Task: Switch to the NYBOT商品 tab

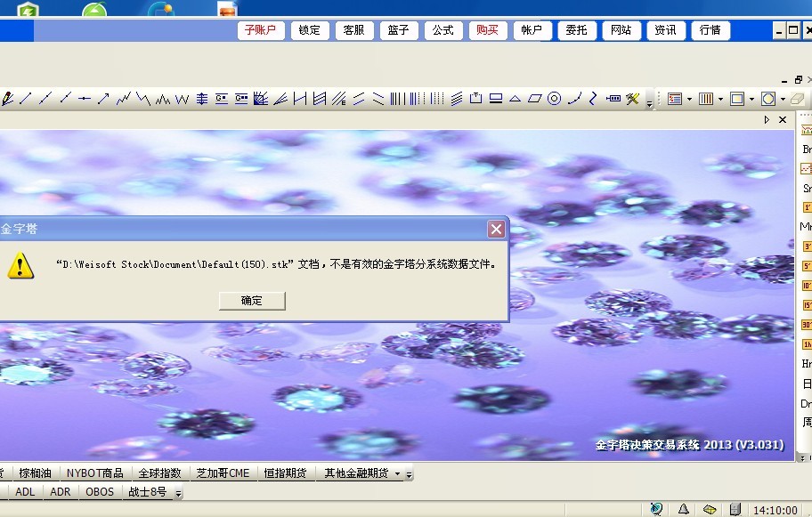Action: coord(94,473)
